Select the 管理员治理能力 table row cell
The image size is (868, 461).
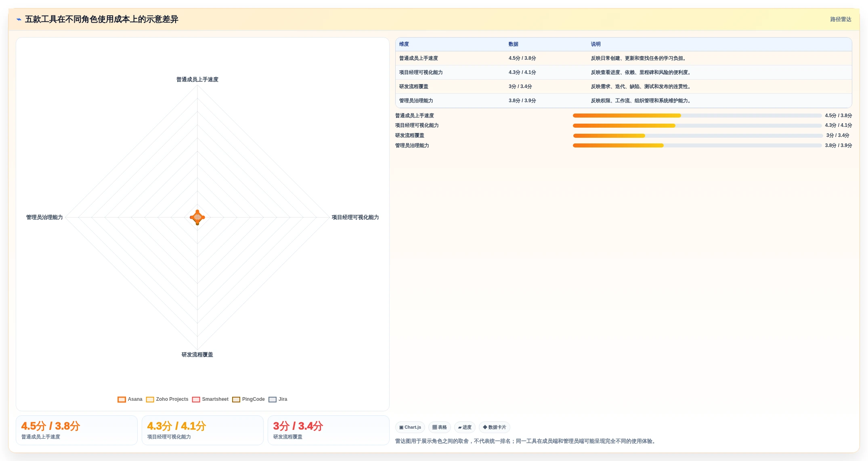coord(416,101)
